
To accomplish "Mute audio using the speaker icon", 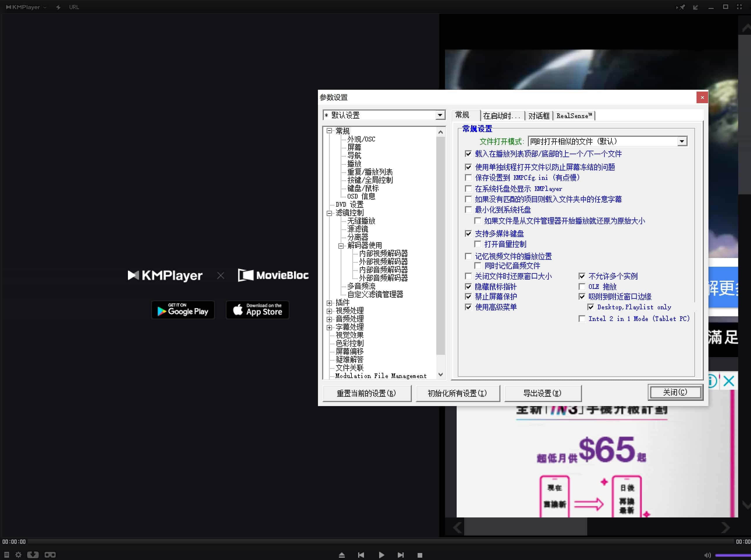I will pos(707,555).
